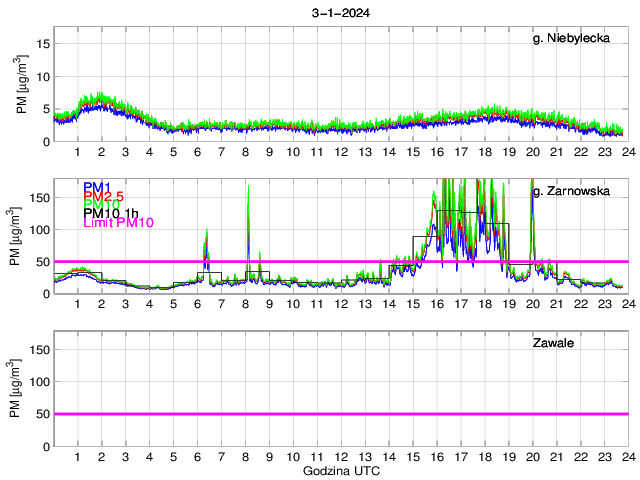The height and width of the screenshot is (480, 640).
Task: Click hour 24 tick on Zawale plot axis
Action: tap(627, 457)
